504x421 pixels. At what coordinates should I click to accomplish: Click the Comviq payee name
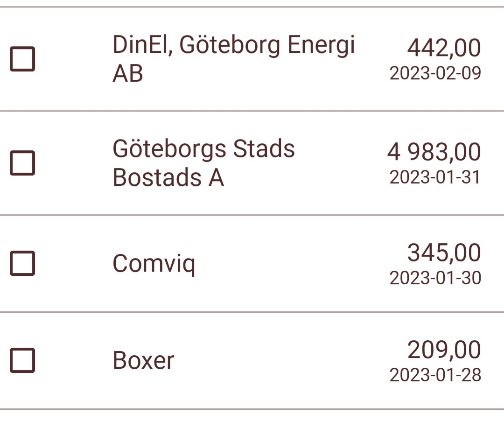[154, 264]
